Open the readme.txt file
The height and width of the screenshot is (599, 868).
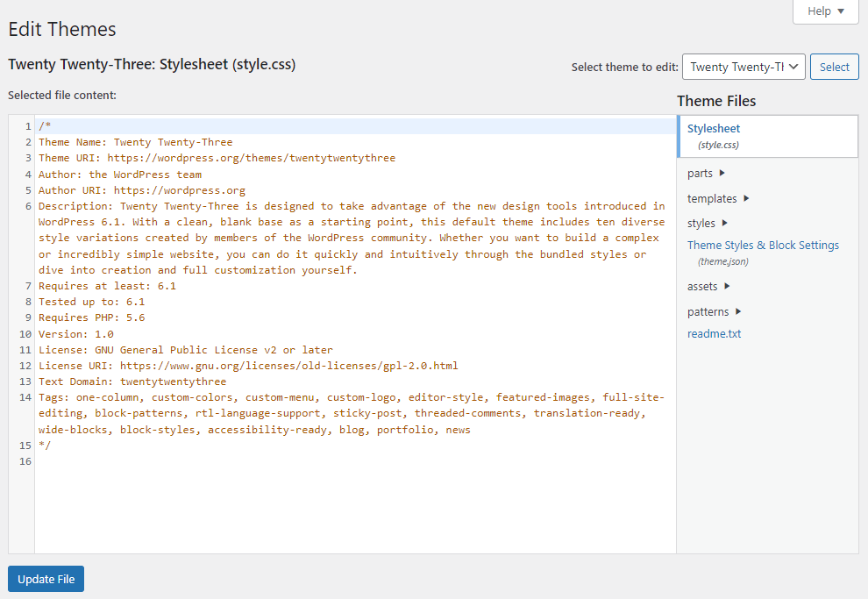[x=714, y=333]
